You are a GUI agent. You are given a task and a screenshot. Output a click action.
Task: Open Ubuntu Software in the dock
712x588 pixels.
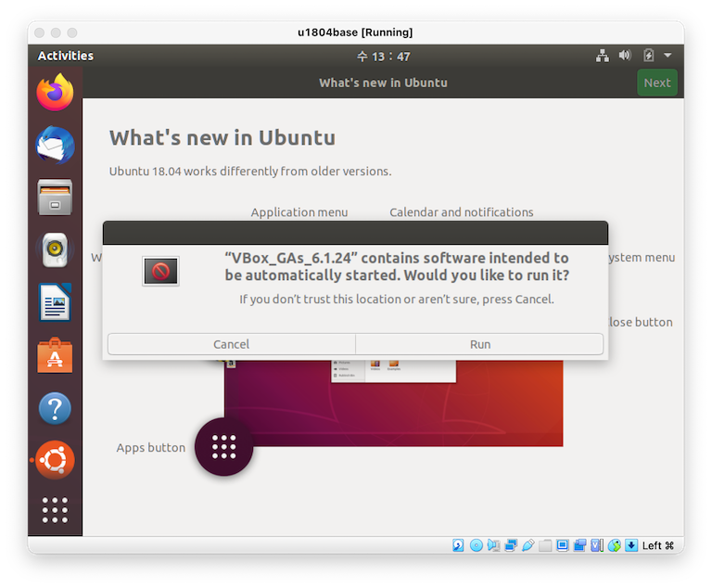55,355
